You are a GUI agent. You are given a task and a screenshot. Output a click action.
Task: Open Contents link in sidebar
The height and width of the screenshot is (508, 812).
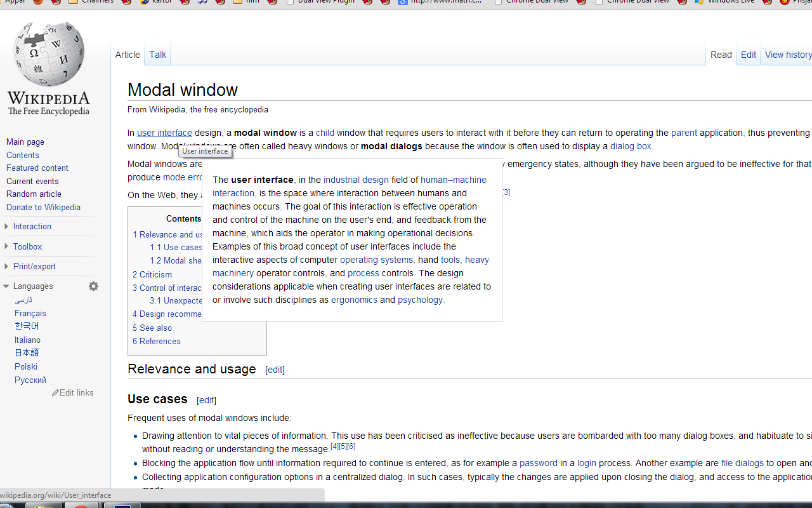click(x=23, y=156)
